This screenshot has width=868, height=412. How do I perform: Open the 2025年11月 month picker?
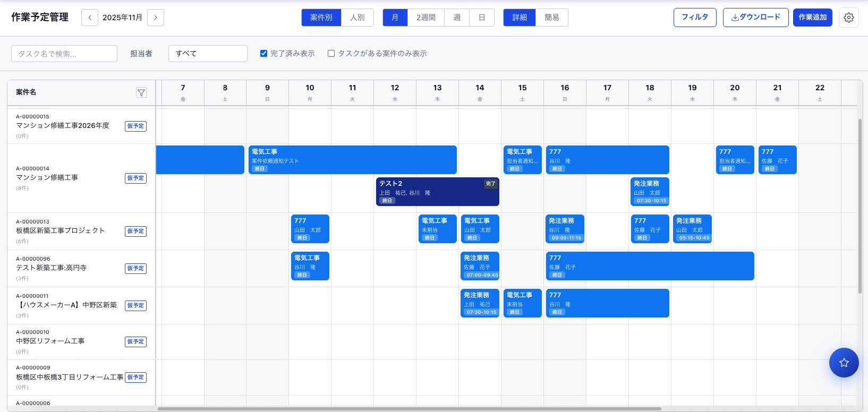(123, 18)
